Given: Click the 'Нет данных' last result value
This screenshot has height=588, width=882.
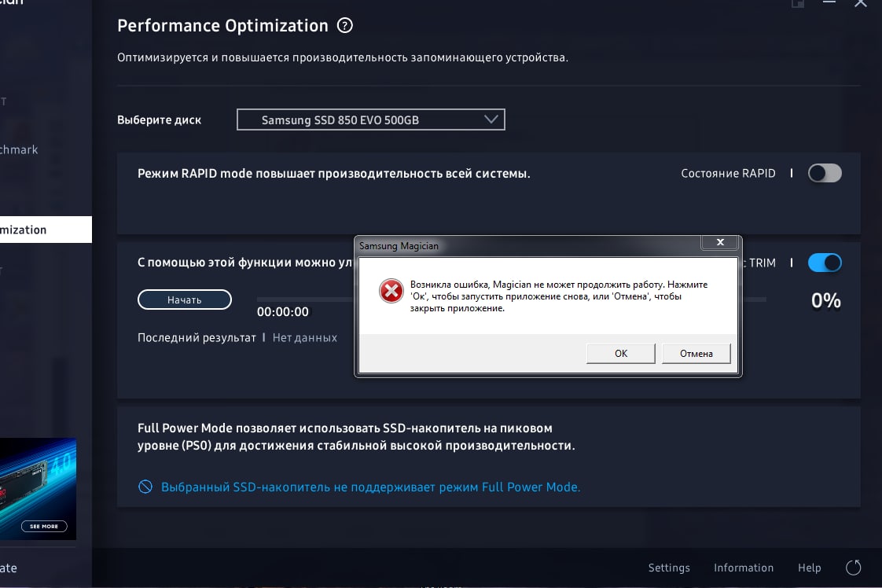Looking at the screenshot, I should pyautogui.click(x=305, y=337).
